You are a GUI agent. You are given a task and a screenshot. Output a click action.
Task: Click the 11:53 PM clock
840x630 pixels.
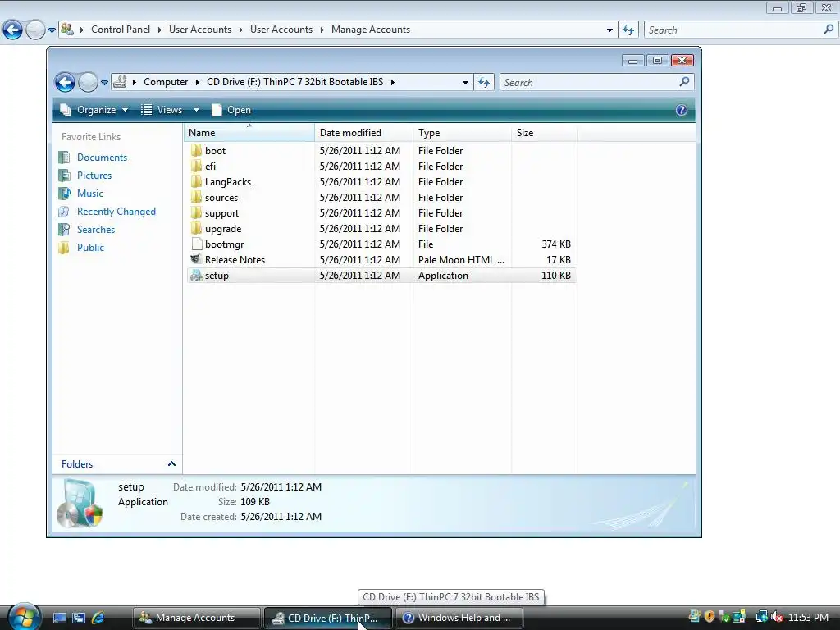pos(808,617)
